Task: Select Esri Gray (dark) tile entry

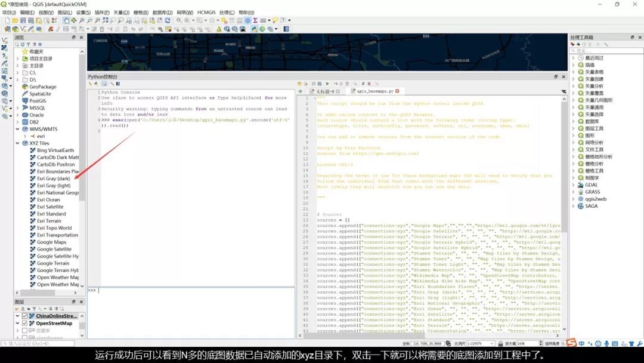Action: tap(54, 179)
